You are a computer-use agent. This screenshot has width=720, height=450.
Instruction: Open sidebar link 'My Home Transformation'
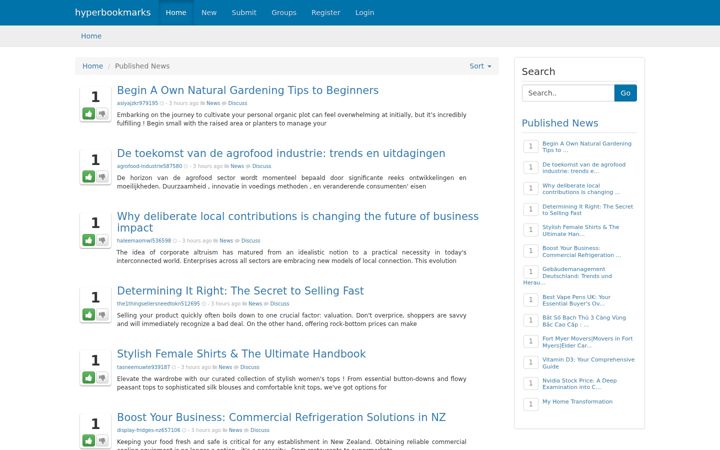tap(577, 402)
